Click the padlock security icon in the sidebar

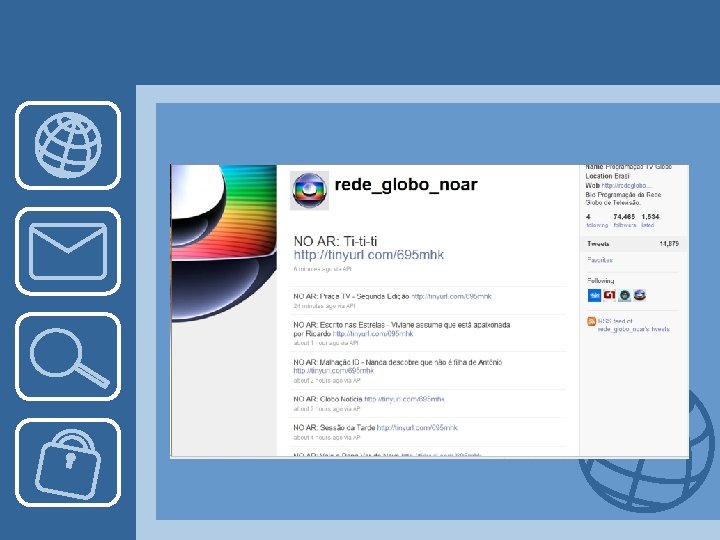(x=68, y=462)
